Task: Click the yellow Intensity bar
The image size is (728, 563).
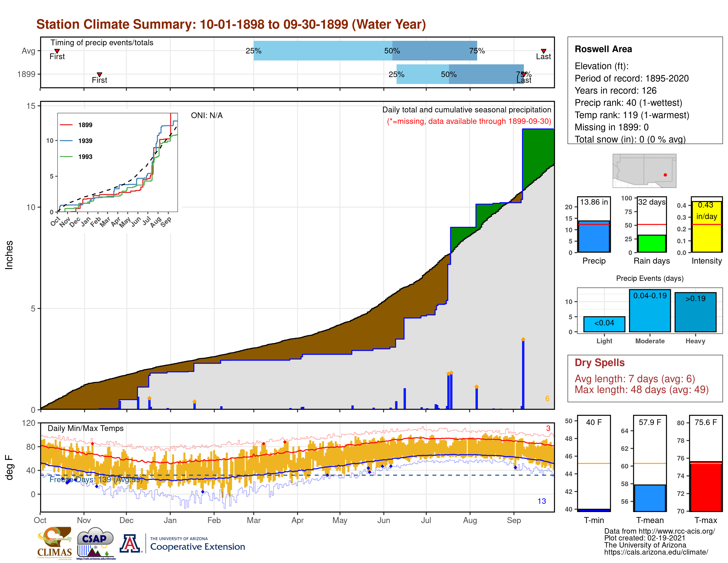Action: [707, 227]
